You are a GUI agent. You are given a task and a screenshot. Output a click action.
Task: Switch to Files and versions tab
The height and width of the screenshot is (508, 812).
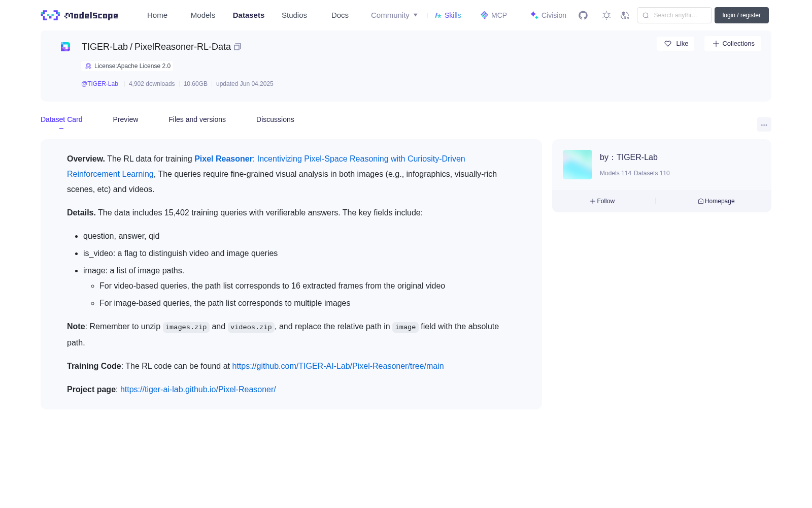197,119
